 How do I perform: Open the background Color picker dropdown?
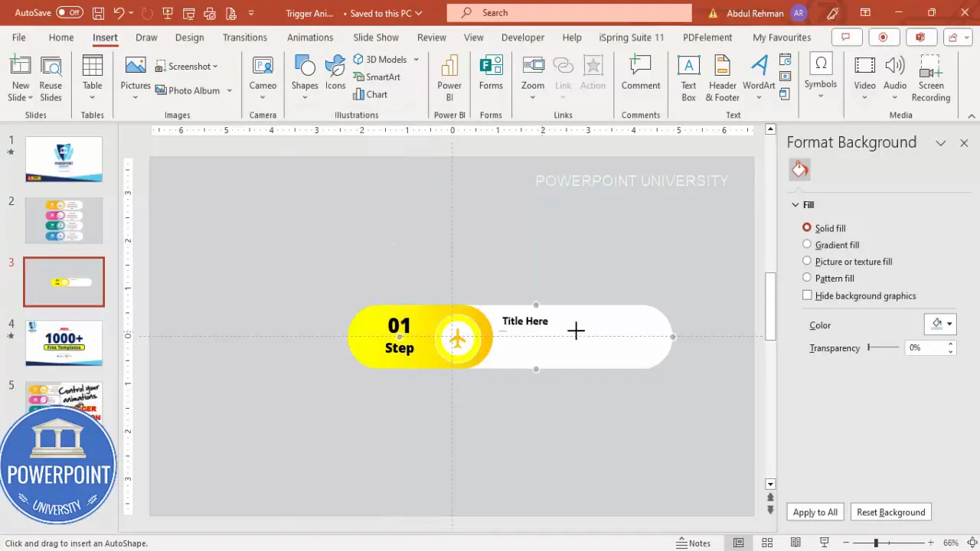[x=949, y=324]
